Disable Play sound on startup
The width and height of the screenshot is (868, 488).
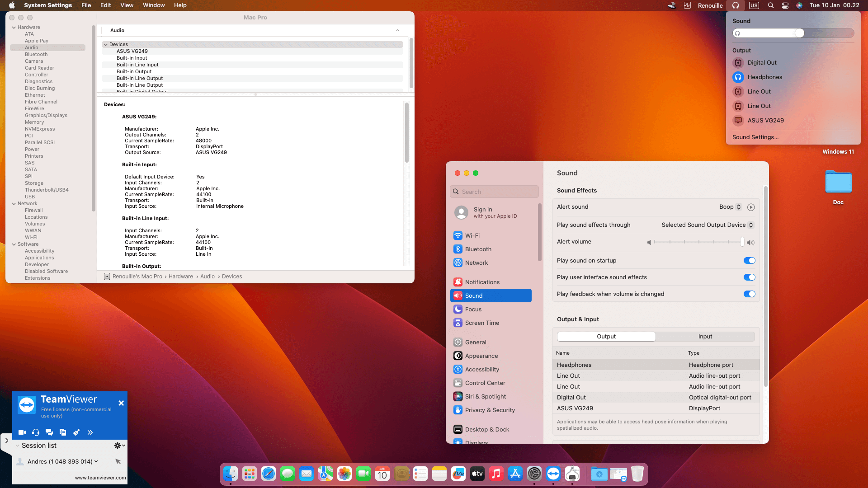click(749, 261)
